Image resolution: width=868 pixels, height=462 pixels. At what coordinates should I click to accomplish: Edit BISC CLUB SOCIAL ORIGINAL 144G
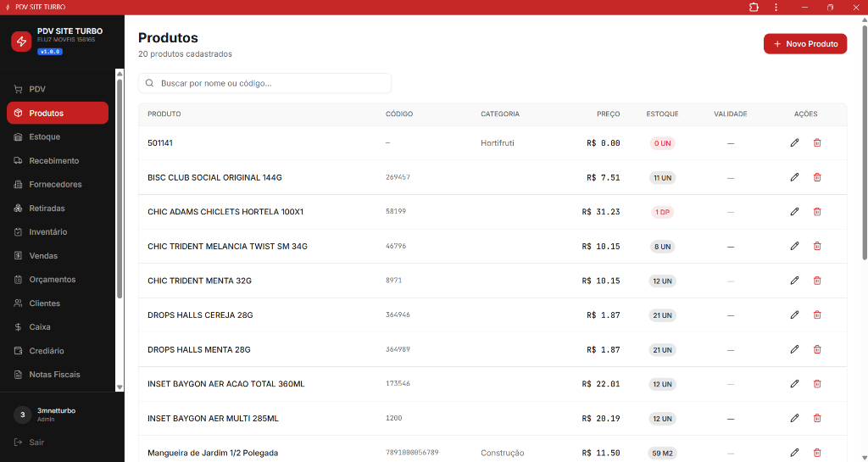794,177
